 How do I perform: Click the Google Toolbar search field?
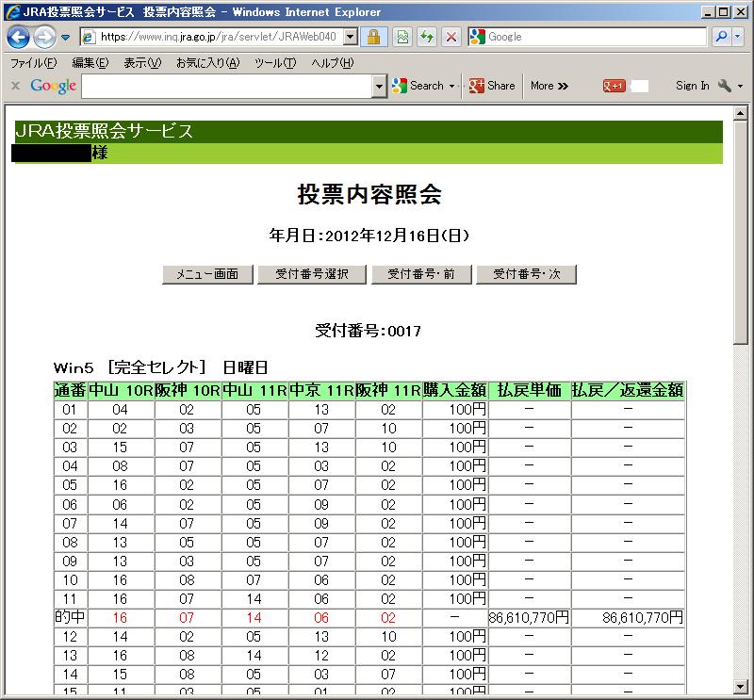(x=226, y=87)
